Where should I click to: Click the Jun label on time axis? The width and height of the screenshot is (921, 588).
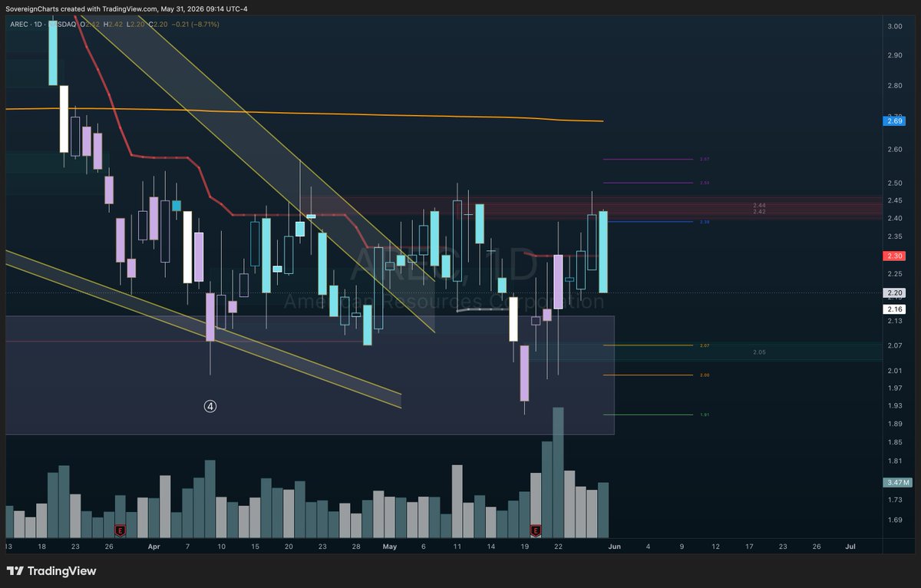coord(615,547)
